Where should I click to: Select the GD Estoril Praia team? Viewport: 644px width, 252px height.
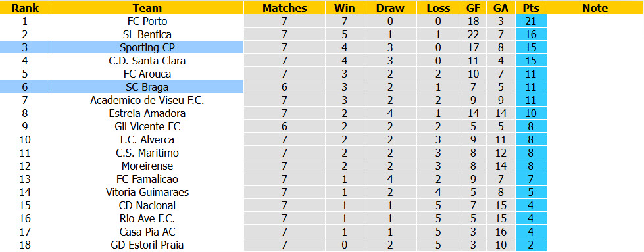pyautogui.click(x=147, y=245)
